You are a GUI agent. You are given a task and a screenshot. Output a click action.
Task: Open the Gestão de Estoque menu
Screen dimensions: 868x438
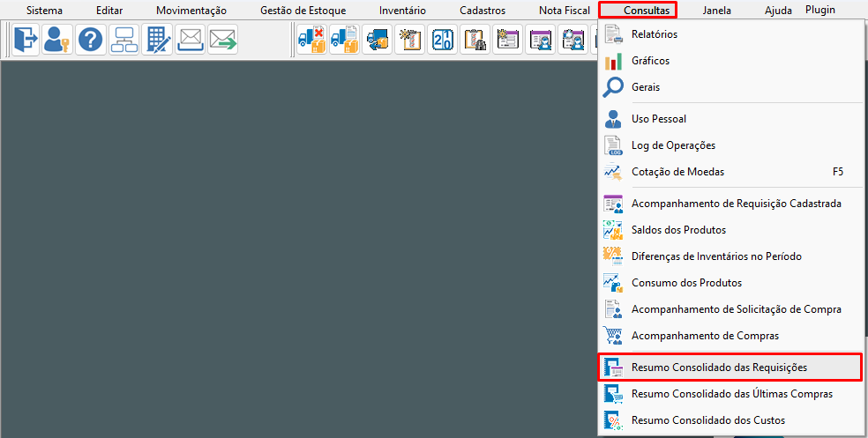[x=303, y=11]
